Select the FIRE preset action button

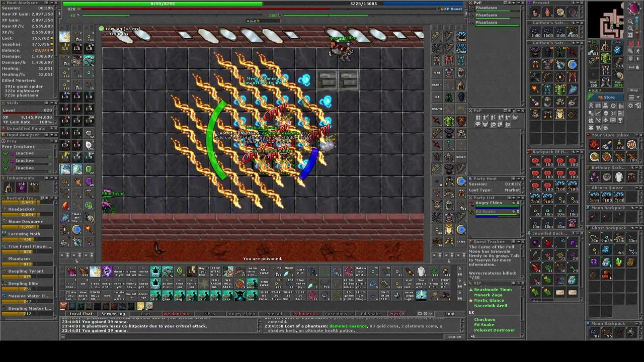pos(437,72)
